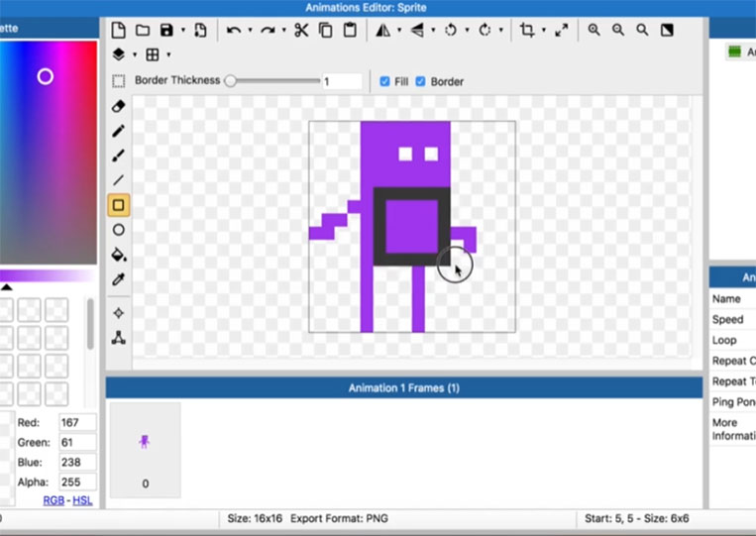Expand the grid options dropdown arrow

coord(168,54)
